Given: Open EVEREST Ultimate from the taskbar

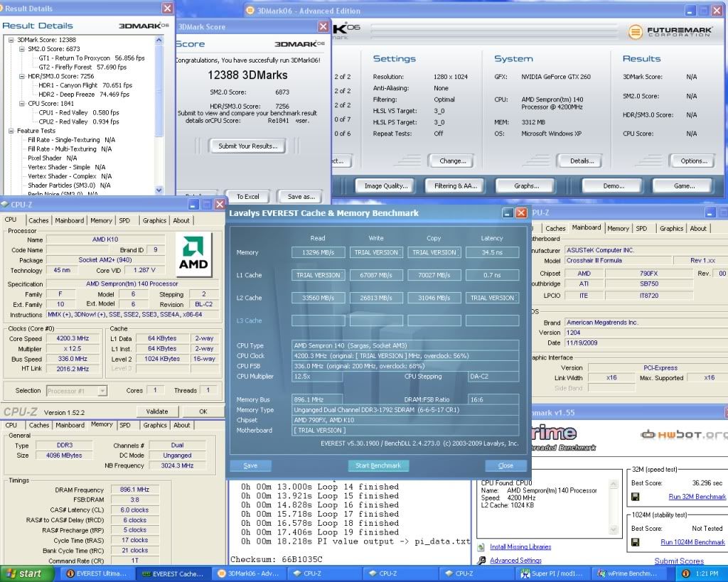Looking at the screenshot, I should [x=97, y=573].
